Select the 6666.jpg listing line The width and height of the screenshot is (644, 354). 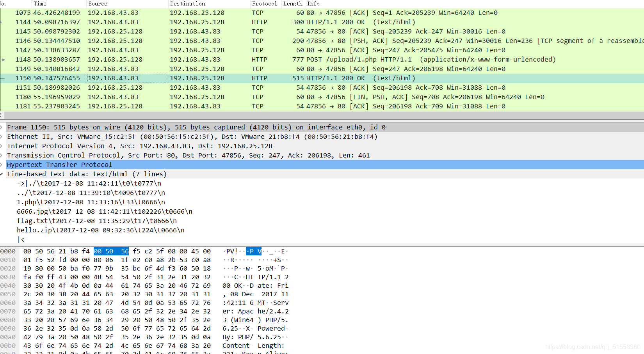tap(105, 211)
